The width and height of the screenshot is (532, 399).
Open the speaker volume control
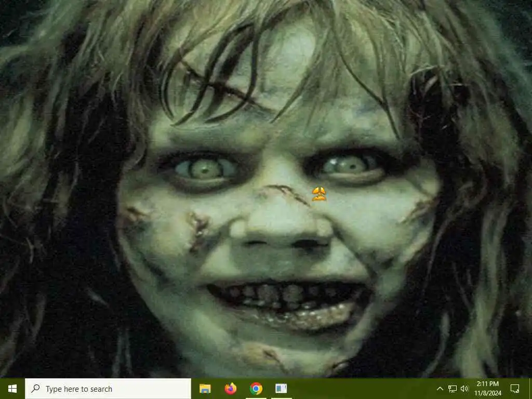pyautogui.click(x=464, y=389)
